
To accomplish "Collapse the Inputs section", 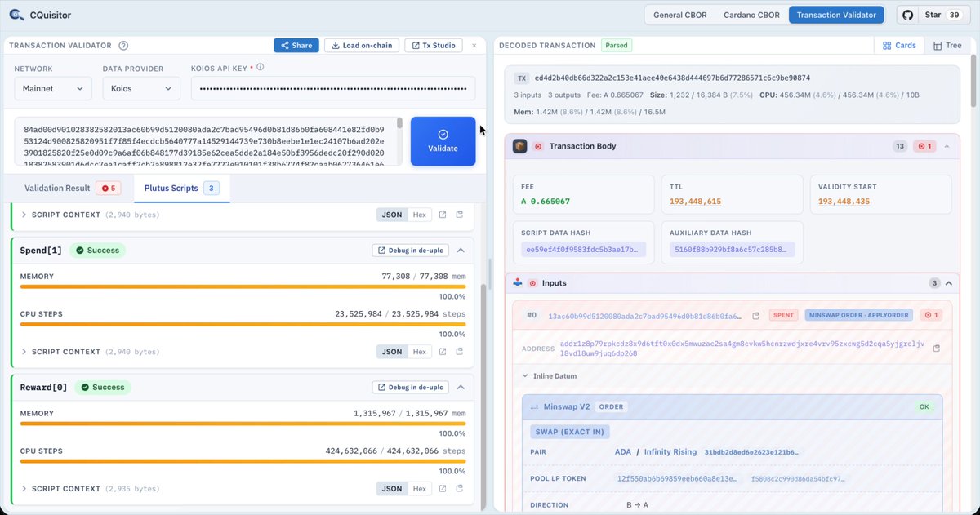I will pos(949,283).
